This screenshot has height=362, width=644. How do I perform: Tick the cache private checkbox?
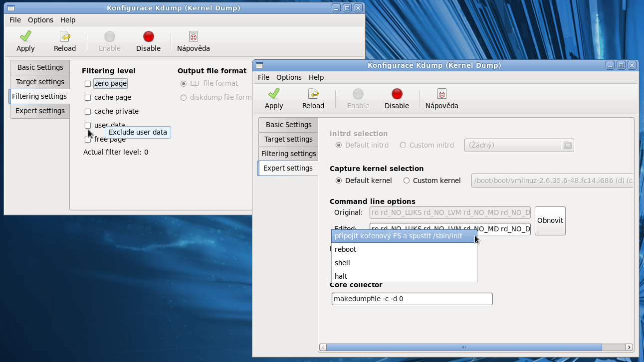coord(88,112)
